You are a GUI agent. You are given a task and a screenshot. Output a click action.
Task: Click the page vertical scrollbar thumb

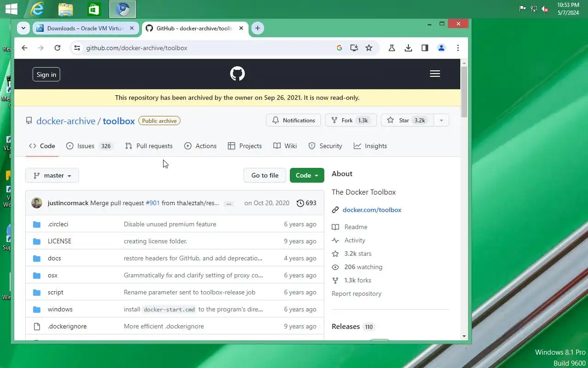(464, 92)
